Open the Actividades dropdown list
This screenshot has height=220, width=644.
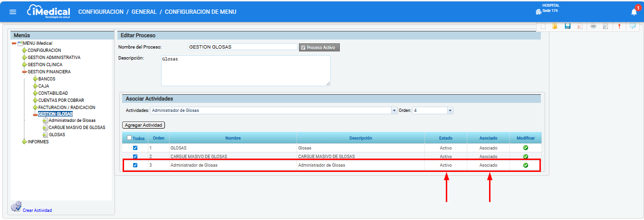point(394,110)
